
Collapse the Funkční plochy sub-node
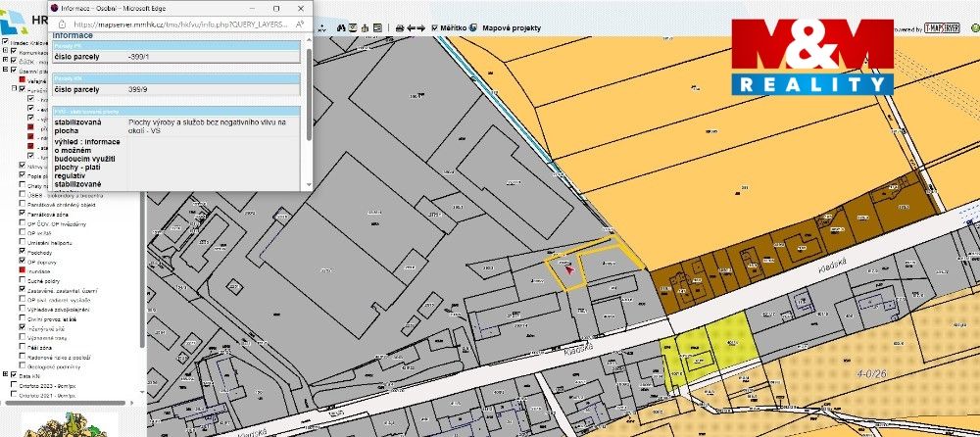click(x=14, y=88)
